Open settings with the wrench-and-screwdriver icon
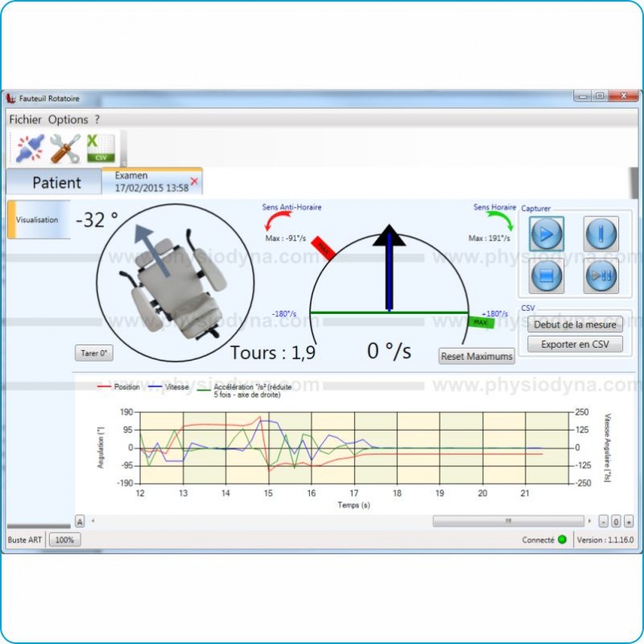This screenshot has width=644, height=644. [65, 149]
